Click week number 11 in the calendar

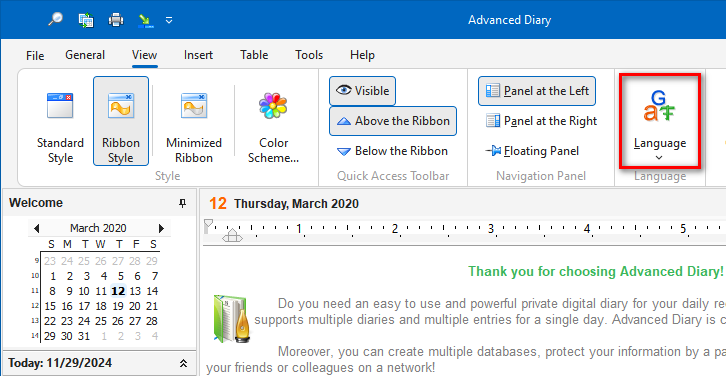(35, 291)
